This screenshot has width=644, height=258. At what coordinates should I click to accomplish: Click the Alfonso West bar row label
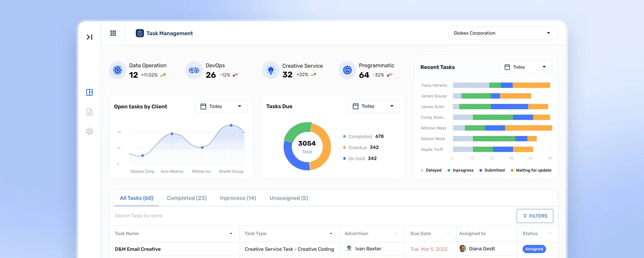point(433,128)
